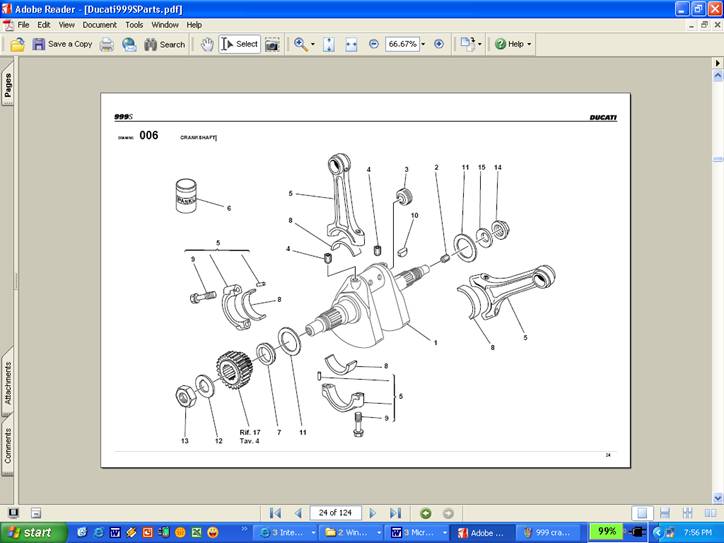Click the 7:56 PM clock
The height and width of the screenshot is (543, 724).
(x=698, y=532)
